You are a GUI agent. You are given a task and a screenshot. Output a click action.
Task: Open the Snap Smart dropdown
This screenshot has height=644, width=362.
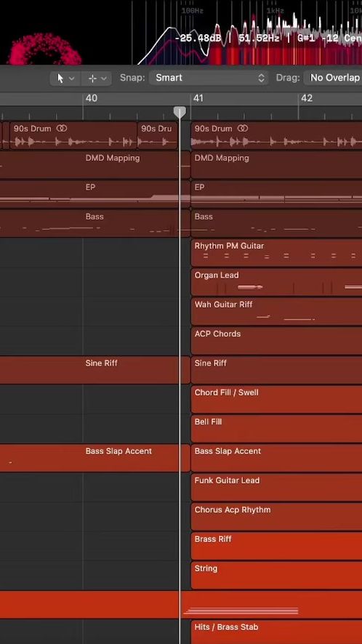(x=209, y=78)
